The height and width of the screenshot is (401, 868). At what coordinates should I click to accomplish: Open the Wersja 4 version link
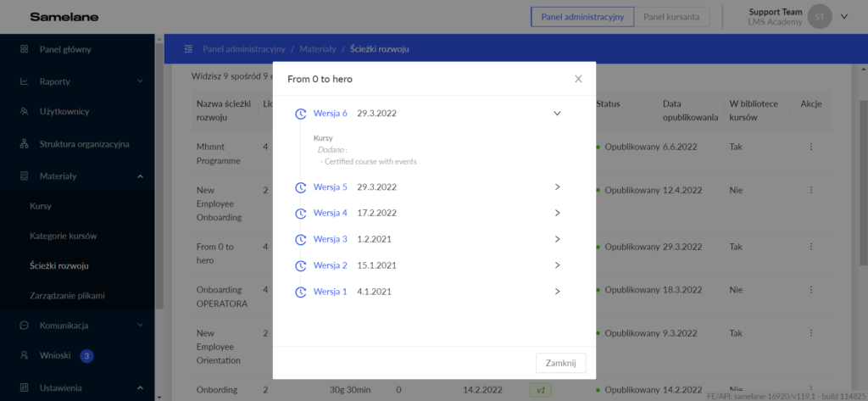pos(330,213)
